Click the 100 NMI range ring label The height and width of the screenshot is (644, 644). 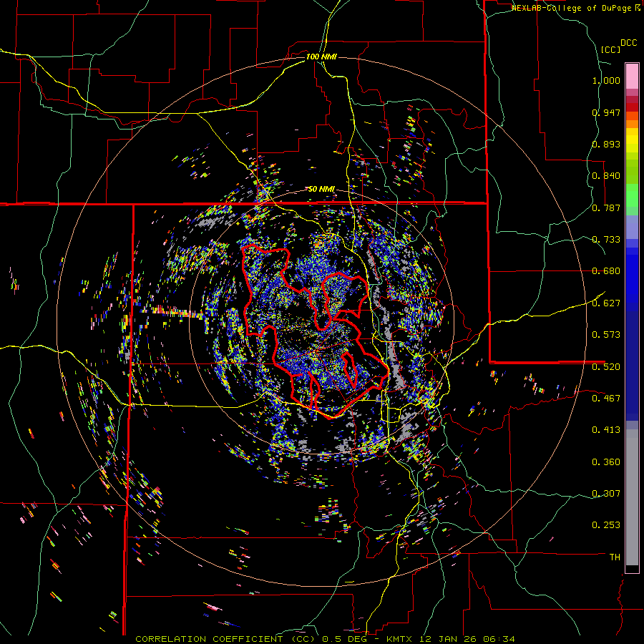[x=321, y=57]
